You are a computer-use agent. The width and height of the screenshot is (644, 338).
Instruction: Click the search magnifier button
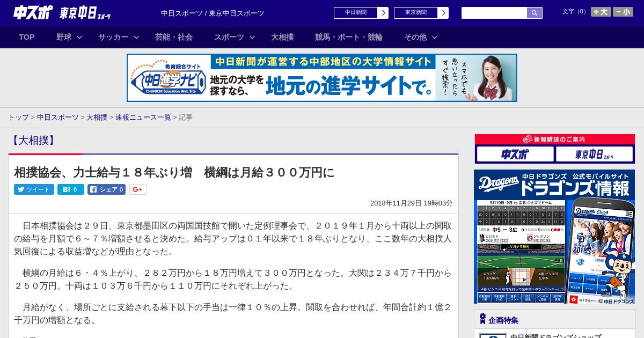point(535,13)
